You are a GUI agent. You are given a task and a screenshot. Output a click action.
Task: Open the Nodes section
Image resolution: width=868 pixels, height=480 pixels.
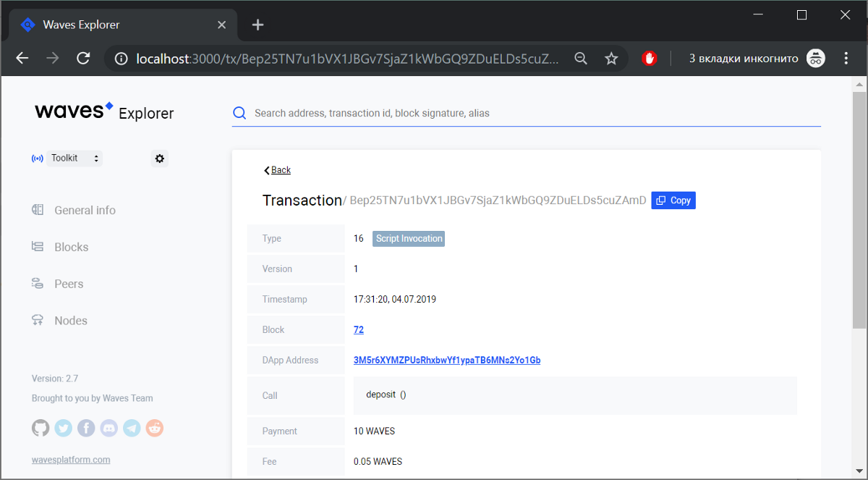coord(71,320)
